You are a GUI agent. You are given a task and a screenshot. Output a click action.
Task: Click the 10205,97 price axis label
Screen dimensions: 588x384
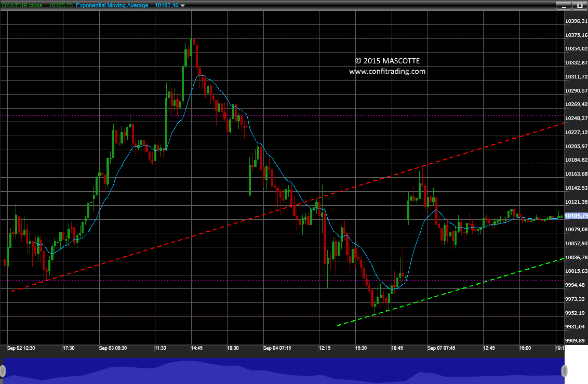(576, 146)
